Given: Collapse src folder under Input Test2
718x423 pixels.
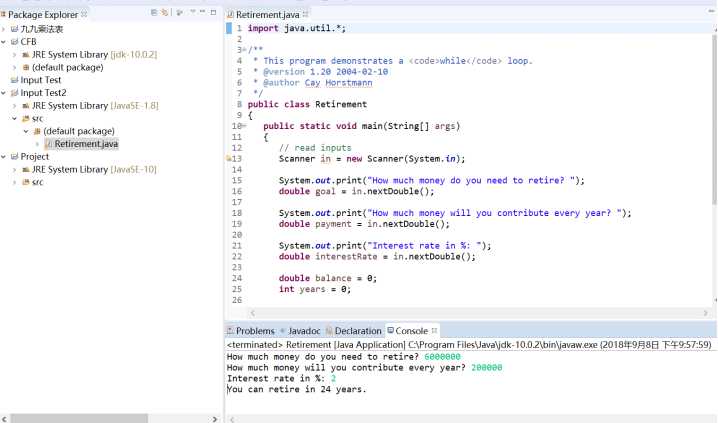Looking at the screenshot, I should [15, 119].
